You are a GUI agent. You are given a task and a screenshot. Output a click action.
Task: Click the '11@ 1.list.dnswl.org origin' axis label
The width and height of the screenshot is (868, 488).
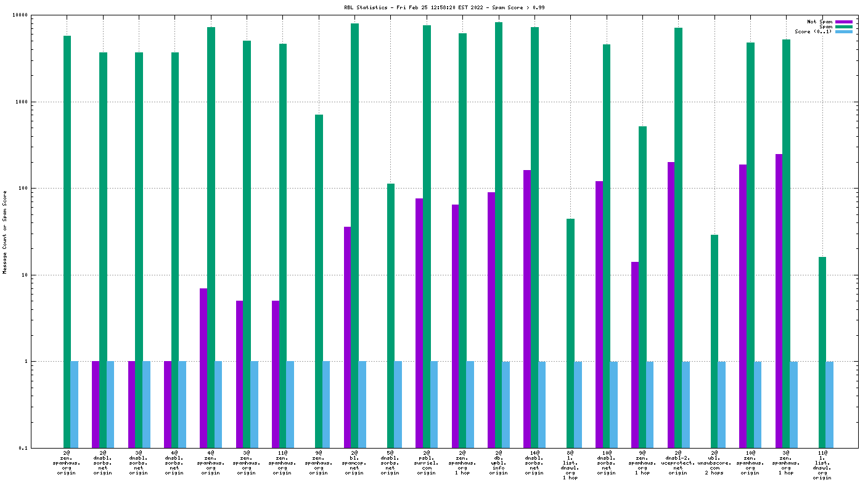click(822, 465)
